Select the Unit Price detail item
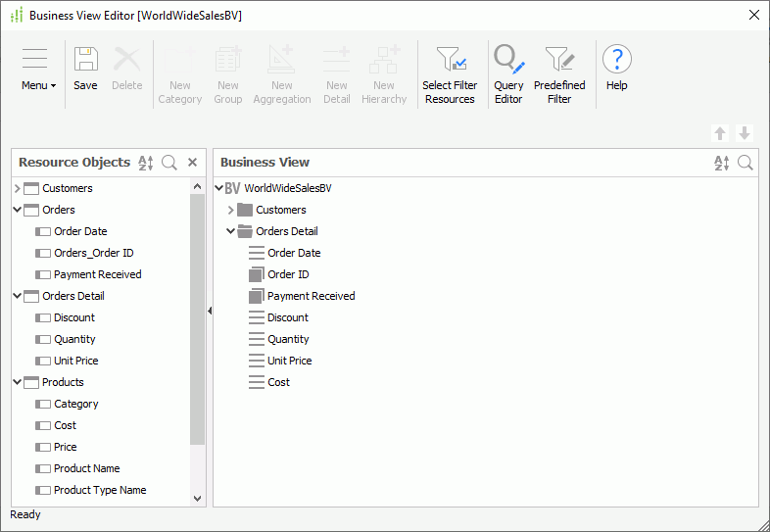 289,361
